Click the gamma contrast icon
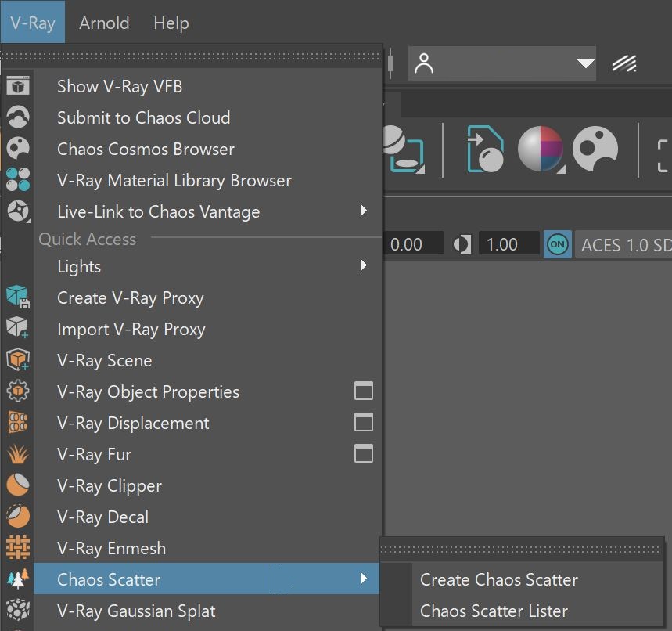The width and height of the screenshot is (672, 631). tap(462, 244)
